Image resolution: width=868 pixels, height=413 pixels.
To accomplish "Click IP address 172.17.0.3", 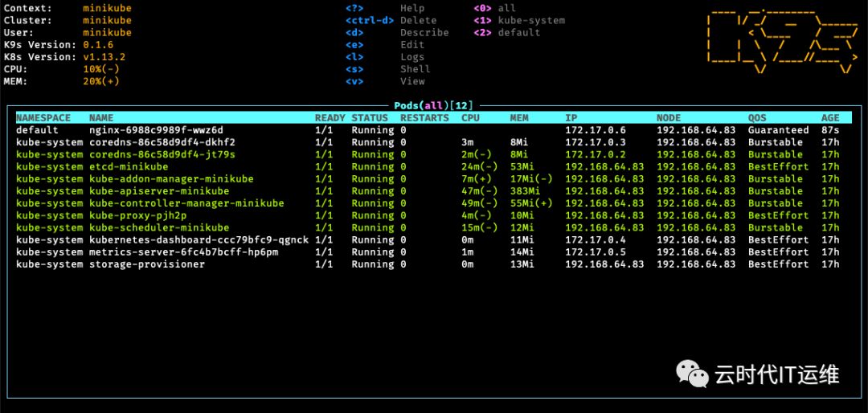I will (x=596, y=142).
